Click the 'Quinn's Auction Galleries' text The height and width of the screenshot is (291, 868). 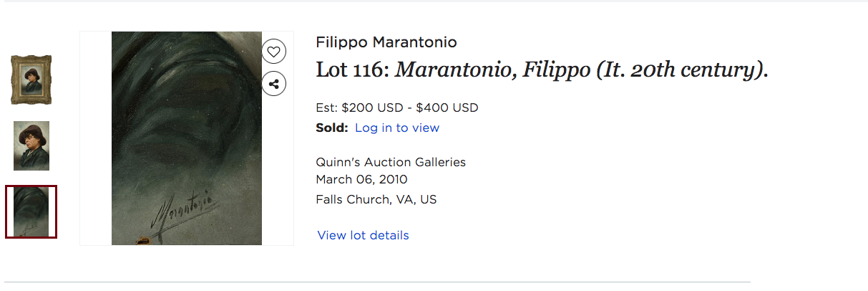click(390, 162)
